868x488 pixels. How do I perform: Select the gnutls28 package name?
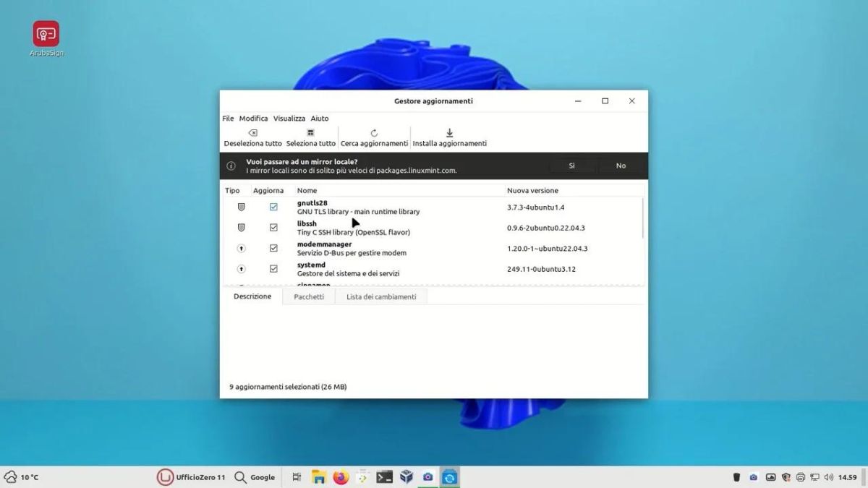click(x=312, y=203)
